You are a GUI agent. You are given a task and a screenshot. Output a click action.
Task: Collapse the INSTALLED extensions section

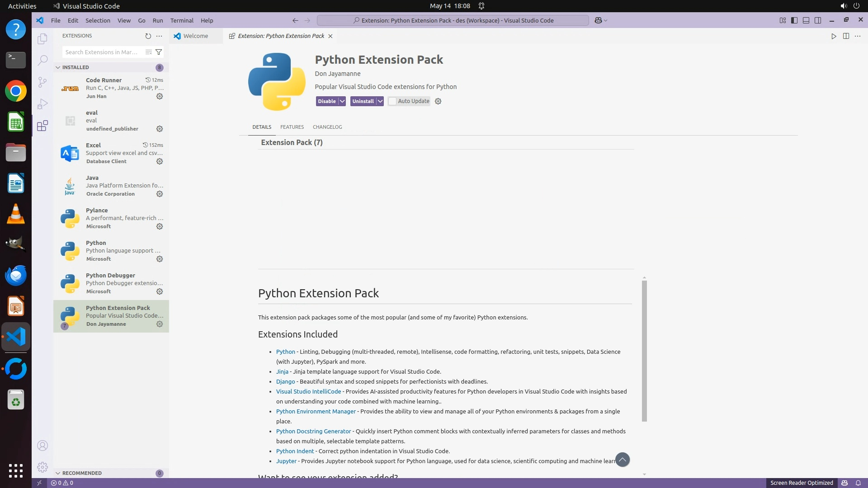click(58, 67)
